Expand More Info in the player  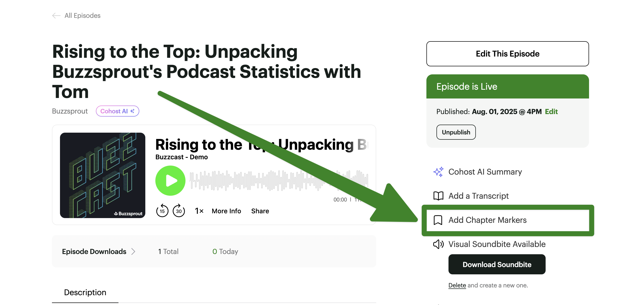click(226, 211)
